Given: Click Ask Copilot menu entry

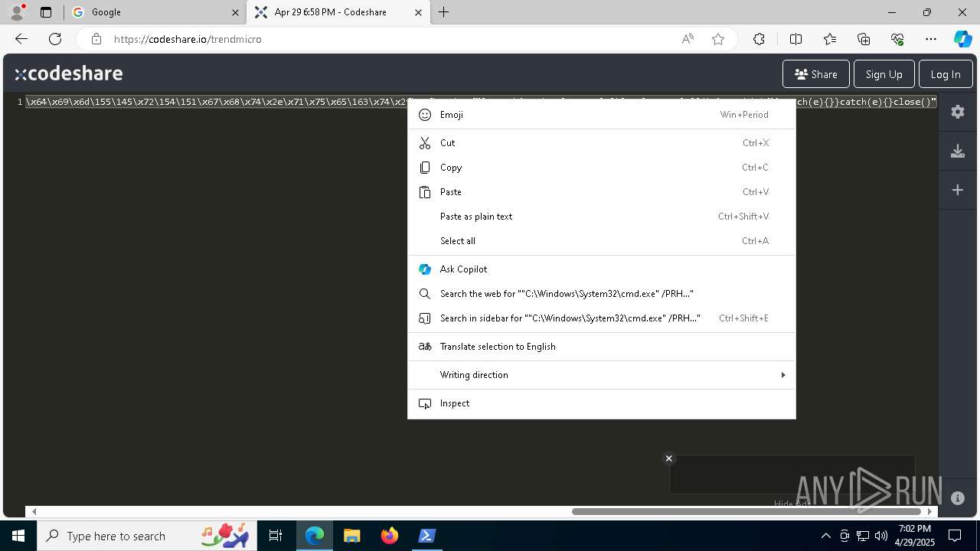Looking at the screenshot, I should coord(601,269).
